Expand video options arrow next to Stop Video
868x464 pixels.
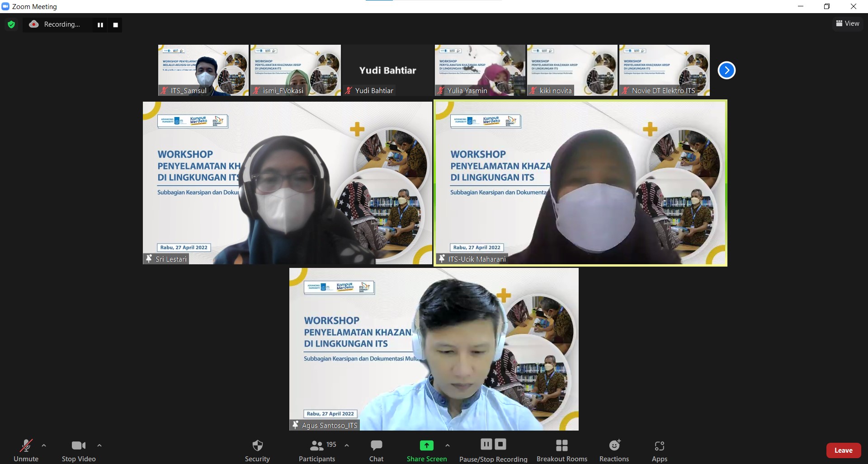click(99, 445)
